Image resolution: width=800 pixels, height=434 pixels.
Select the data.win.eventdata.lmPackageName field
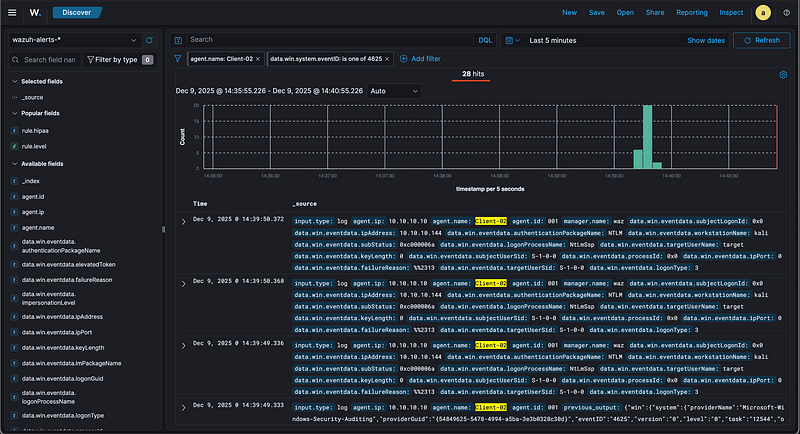pyautogui.click(x=71, y=364)
